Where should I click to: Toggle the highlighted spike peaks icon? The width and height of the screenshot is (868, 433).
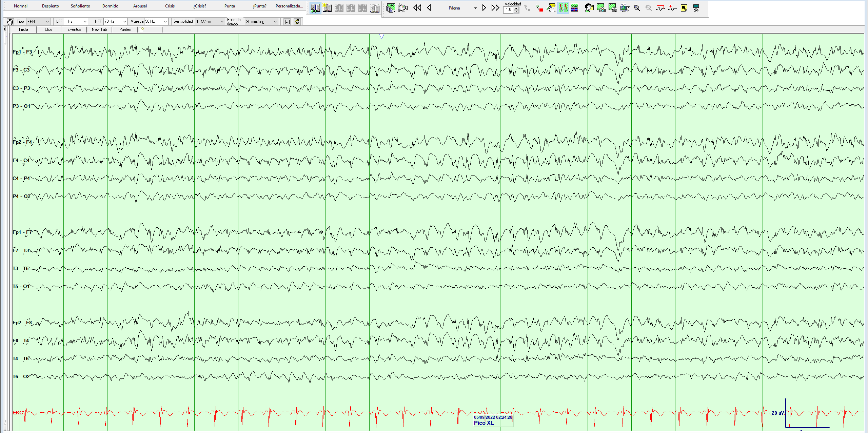[x=563, y=8]
